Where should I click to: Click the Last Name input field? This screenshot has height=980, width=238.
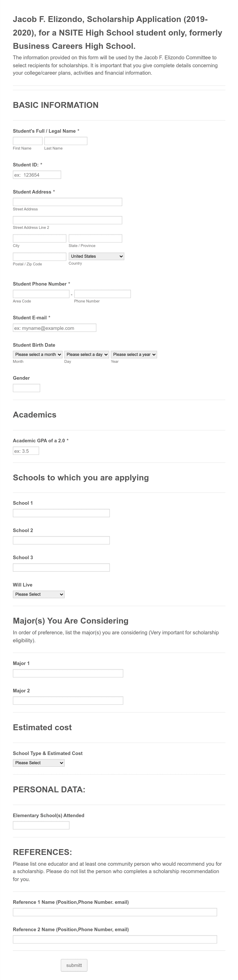66,141
